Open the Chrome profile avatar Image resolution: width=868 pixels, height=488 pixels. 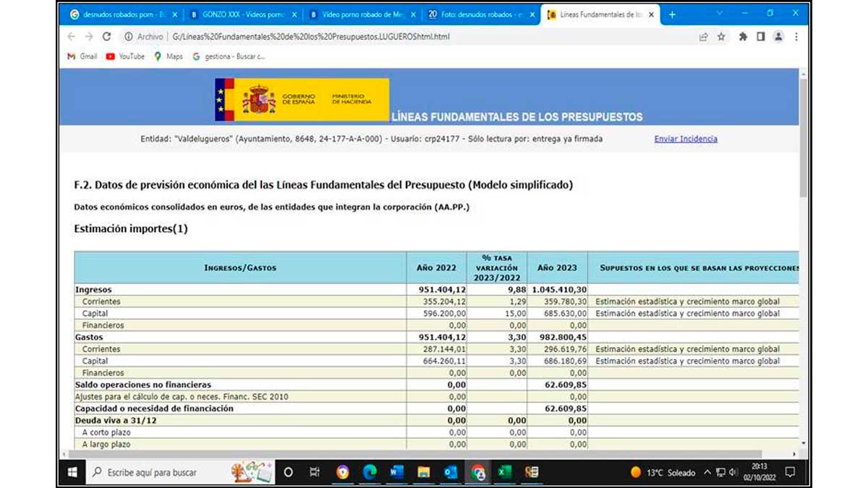point(778,36)
